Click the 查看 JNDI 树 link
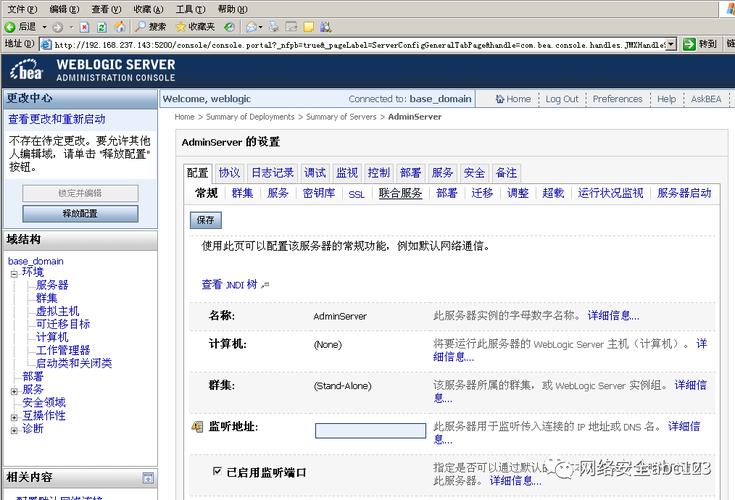The image size is (735, 500). click(x=230, y=284)
